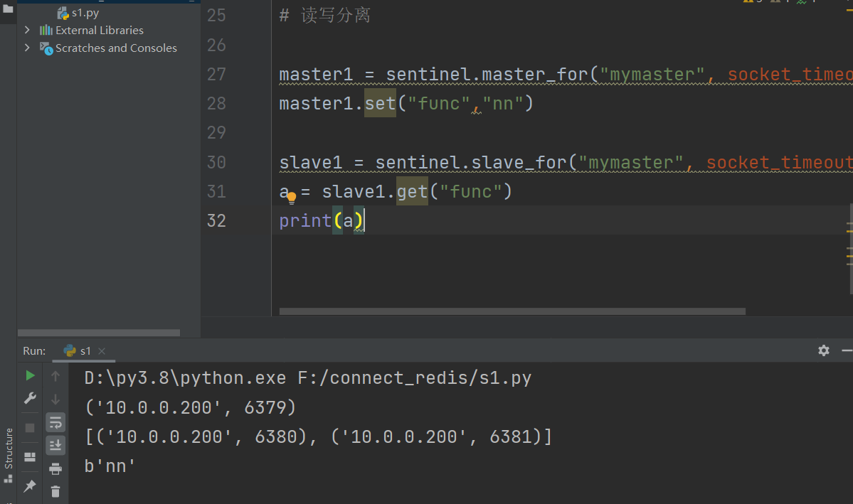The width and height of the screenshot is (853, 504).
Task: Select s1.py in project tree
Action: click(78, 13)
